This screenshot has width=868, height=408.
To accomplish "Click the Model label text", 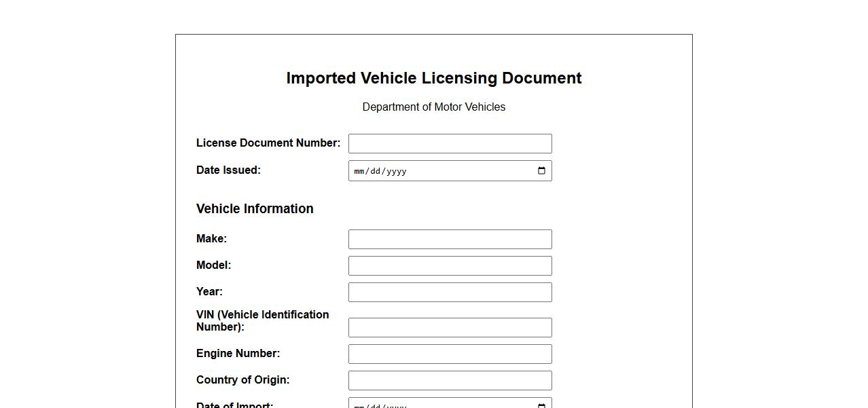I will 213,265.
